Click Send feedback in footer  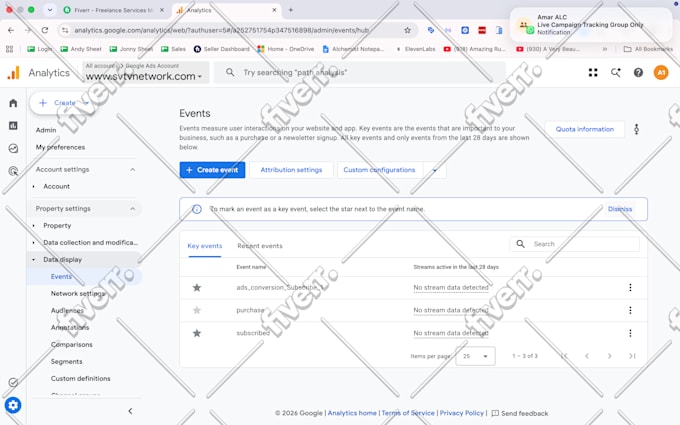click(520, 413)
